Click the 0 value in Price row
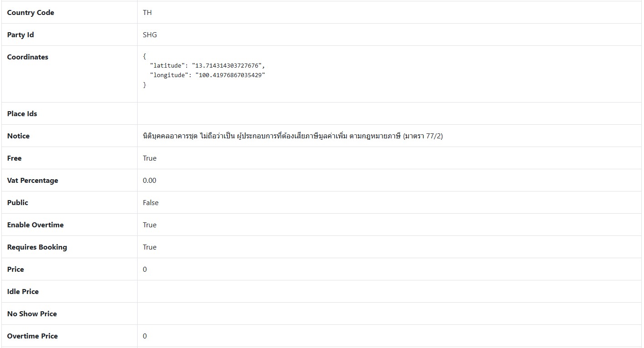 [145, 270]
